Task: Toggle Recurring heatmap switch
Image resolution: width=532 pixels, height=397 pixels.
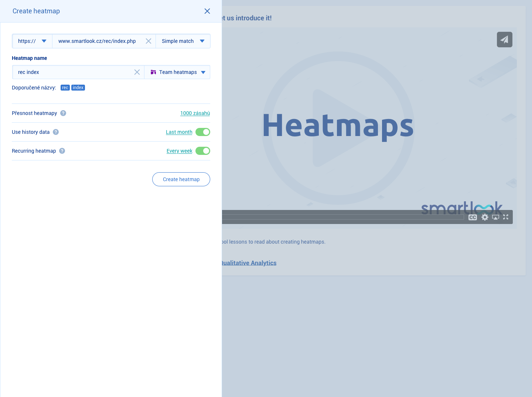Action: tap(203, 151)
